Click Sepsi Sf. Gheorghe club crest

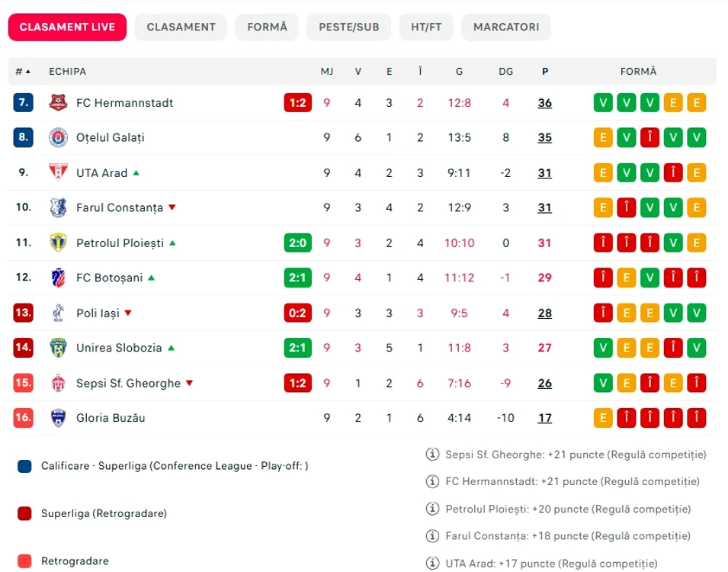tap(58, 383)
